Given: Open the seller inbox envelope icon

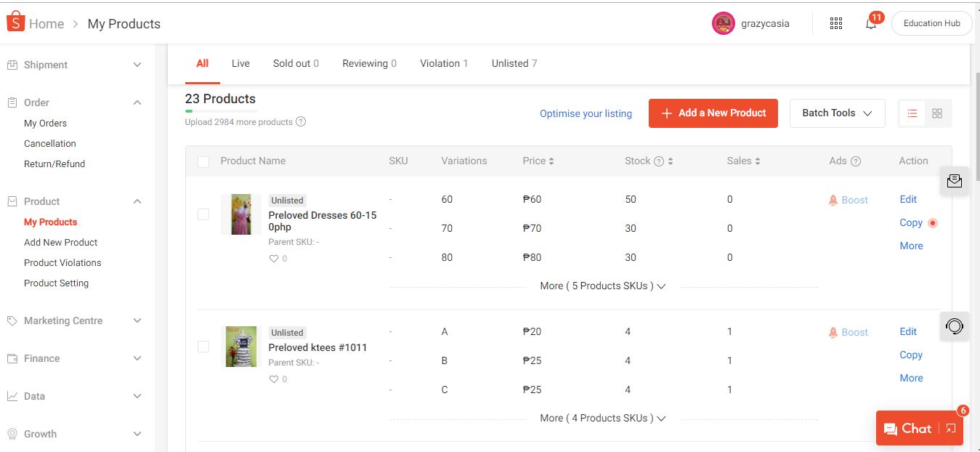Looking at the screenshot, I should 955,181.
